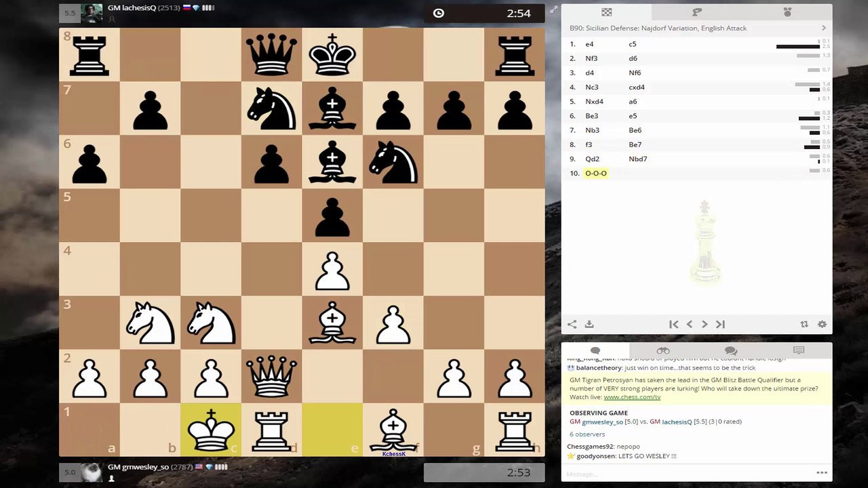This screenshot has width=868, height=488.
Task: Expand the B90 Sicilian Defense opening info
Action: tap(824, 28)
